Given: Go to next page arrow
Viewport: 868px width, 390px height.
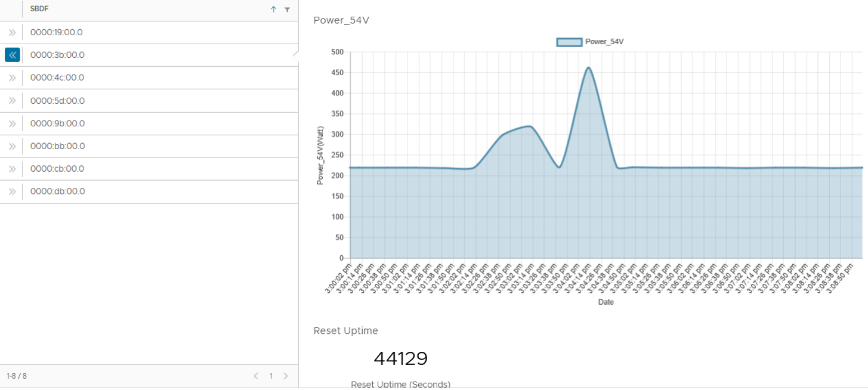Looking at the screenshot, I should coord(286,376).
